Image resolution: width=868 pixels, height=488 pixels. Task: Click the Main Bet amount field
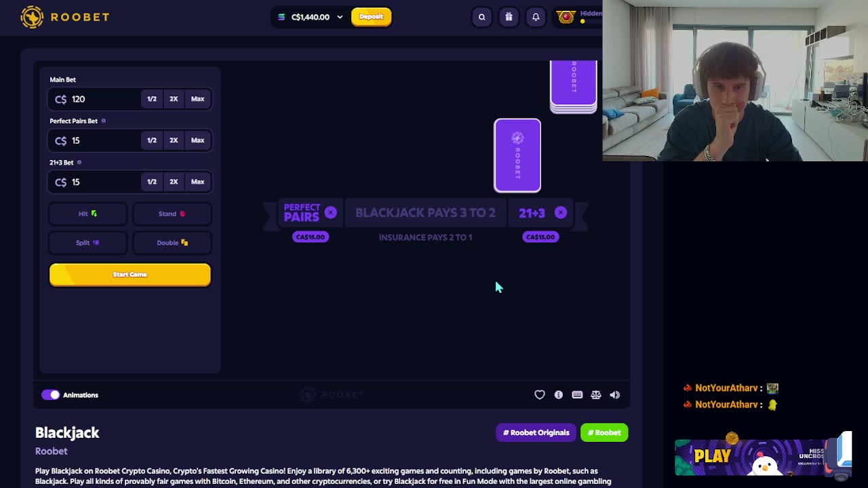[95, 99]
